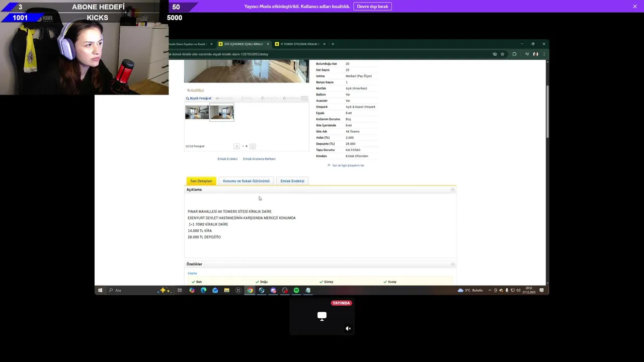Switch to Chrome in the taskbar
This screenshot has height=362, width=644.
tap(250, 290)
